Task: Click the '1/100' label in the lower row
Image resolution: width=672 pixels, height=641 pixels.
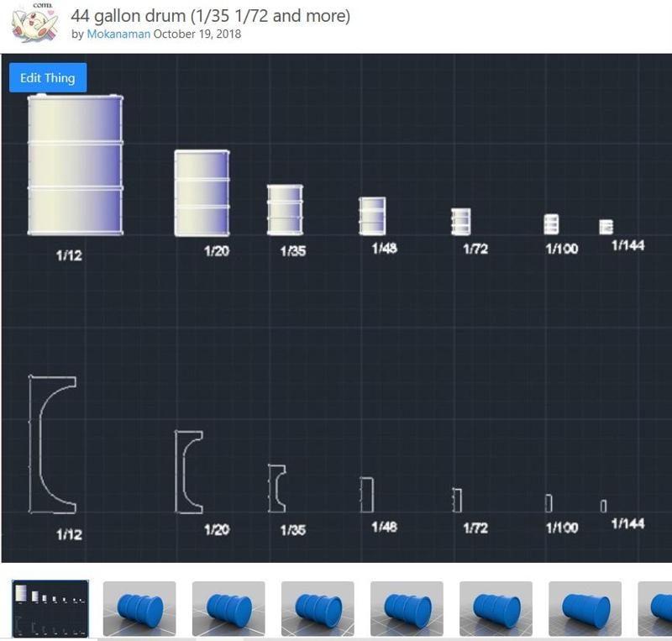Action: tap(562, 528)
